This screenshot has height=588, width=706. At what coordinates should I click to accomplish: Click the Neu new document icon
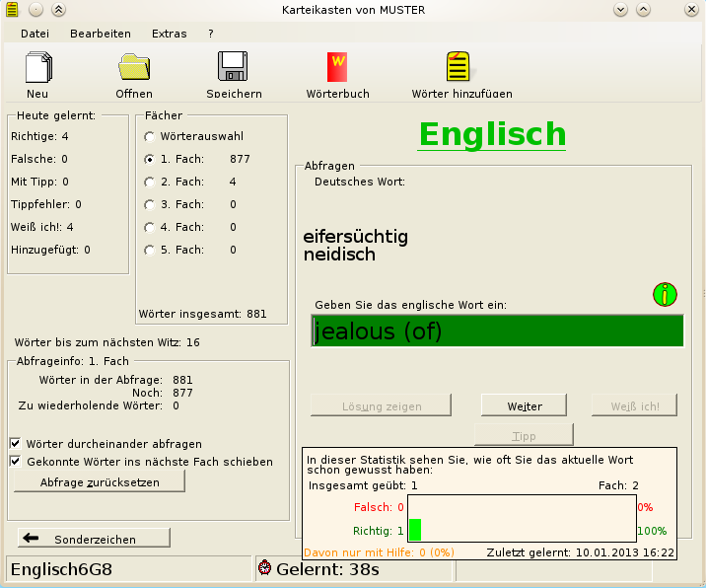click(x=38, y=67)
